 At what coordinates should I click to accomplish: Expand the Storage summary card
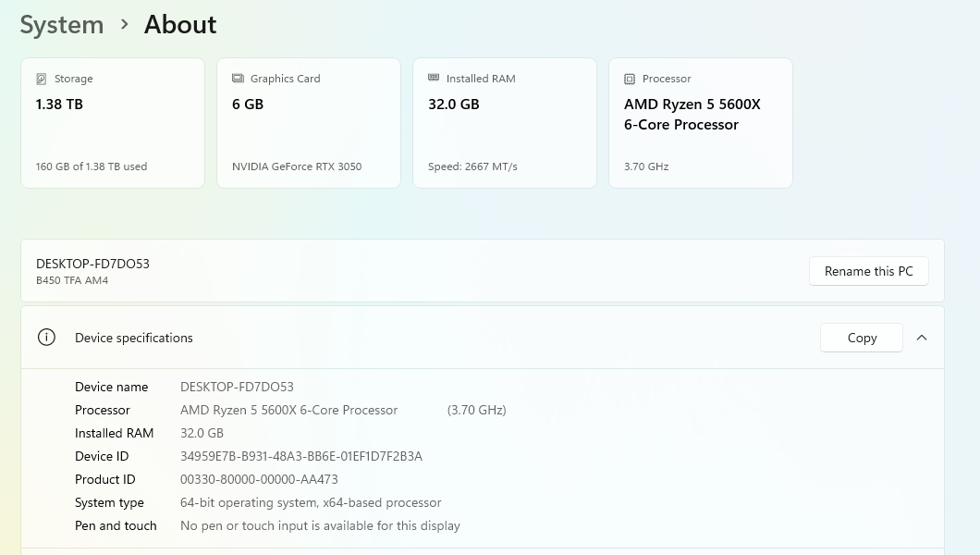point(112,122)
